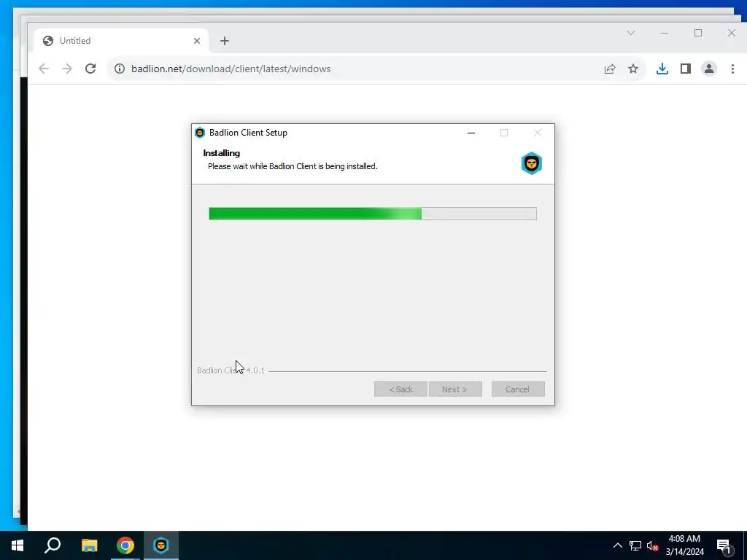The image size is (747, 560).
Task: Open the taskbar clock showing 4:08 AM
Action: pos(684,545)
